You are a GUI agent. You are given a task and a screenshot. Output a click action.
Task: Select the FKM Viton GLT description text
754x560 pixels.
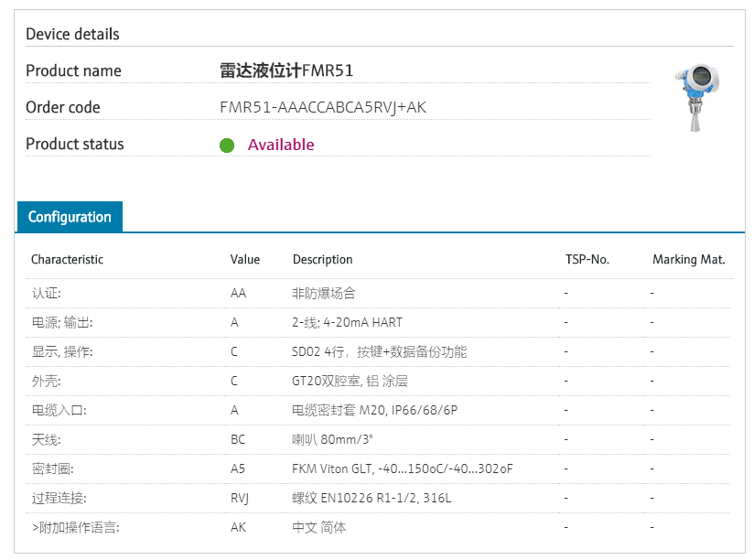tap(403, 469)
